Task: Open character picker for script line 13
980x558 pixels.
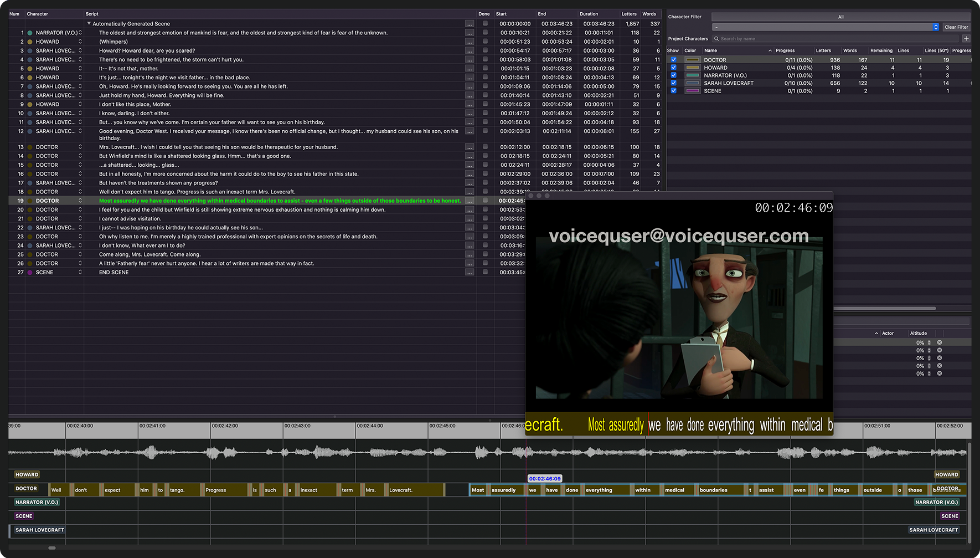Action: tap(80, 147)
